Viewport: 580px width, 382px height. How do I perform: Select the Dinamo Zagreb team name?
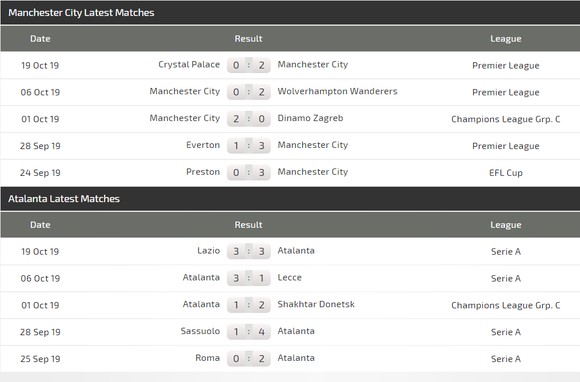(310, 118)
